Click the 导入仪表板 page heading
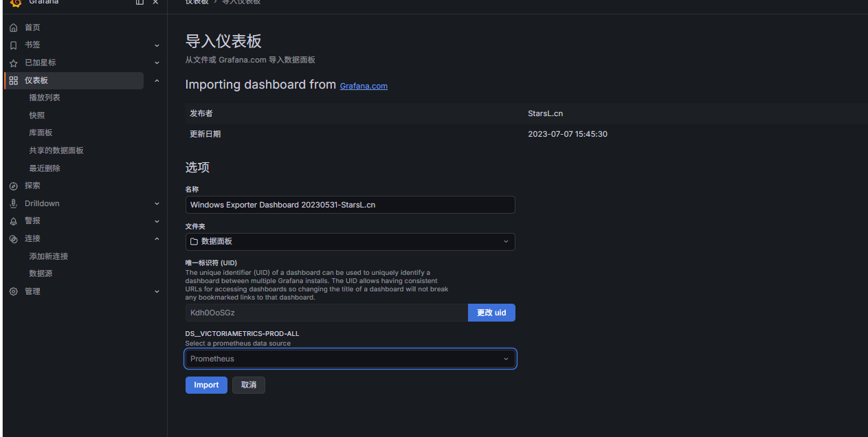Viewport: 868px width, 437px height. (223, 41)
